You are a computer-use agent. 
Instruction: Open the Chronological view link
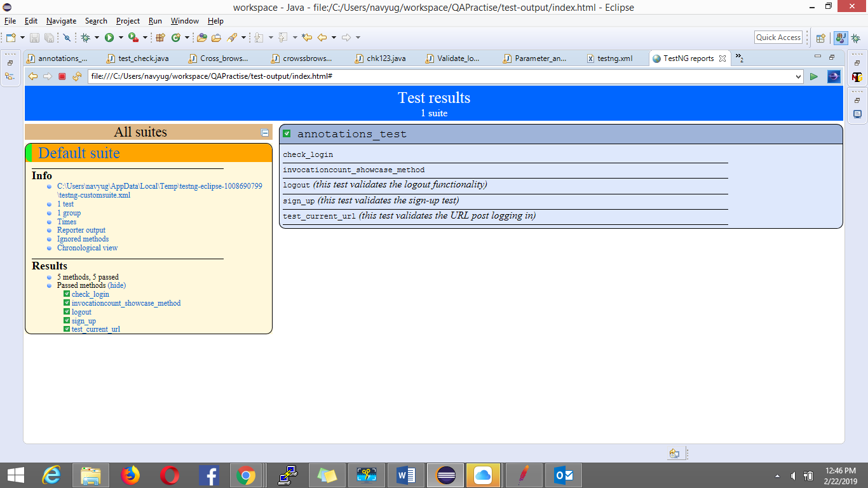[87, 247]
